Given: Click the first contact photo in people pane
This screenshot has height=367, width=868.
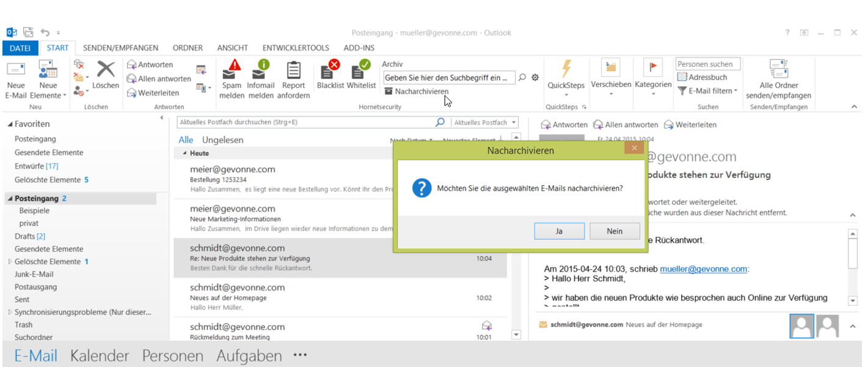Looking at the screenshot, I should (x=802, y=327).
